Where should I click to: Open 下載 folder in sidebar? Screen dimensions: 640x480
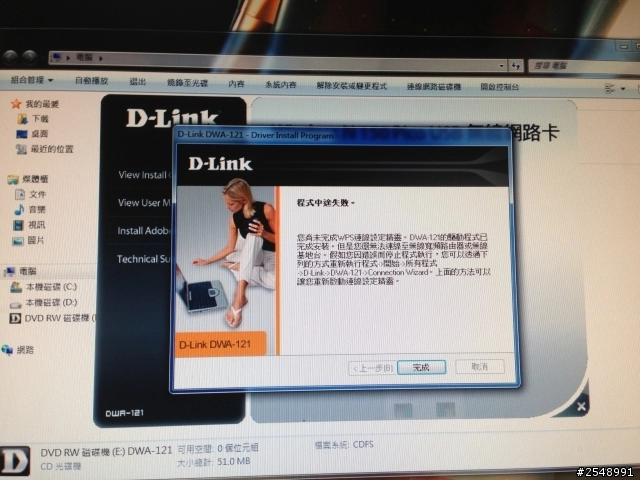pos(40,119)
